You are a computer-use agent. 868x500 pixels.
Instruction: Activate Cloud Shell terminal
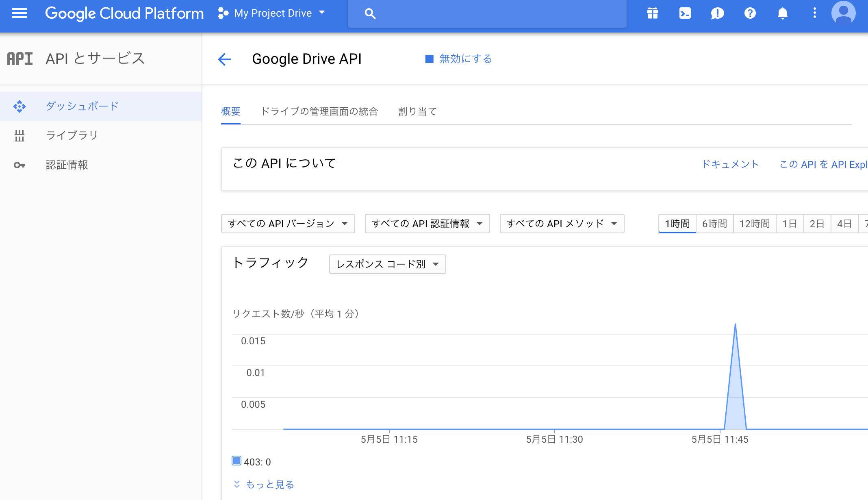click(x=685, y=13)
